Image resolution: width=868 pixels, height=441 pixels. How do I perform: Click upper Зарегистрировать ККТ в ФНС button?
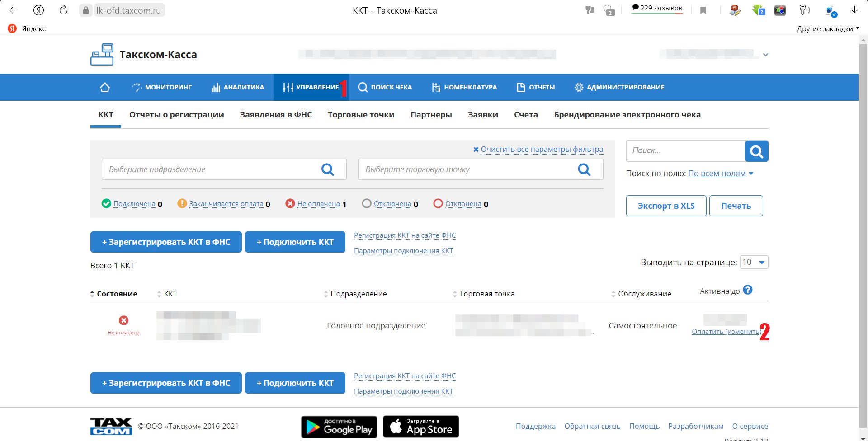pos(166,242)
